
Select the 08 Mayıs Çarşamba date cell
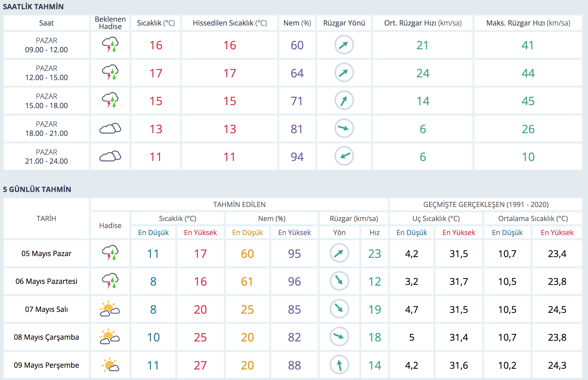point(46,337)
